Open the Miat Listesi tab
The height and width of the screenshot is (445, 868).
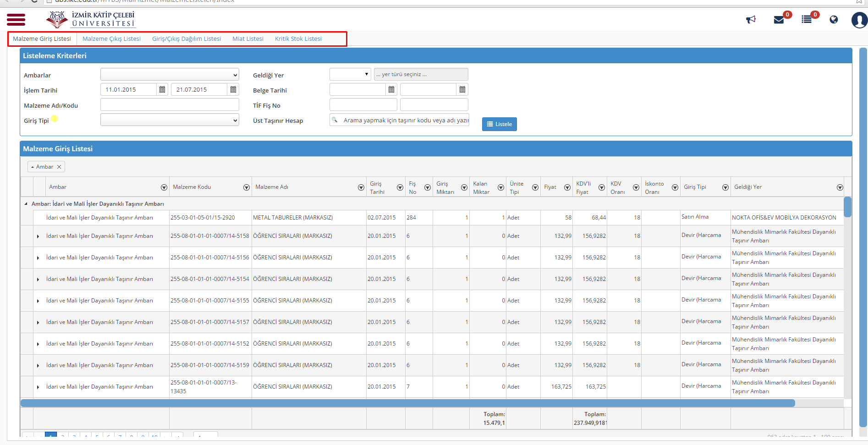tap(248, 39)
